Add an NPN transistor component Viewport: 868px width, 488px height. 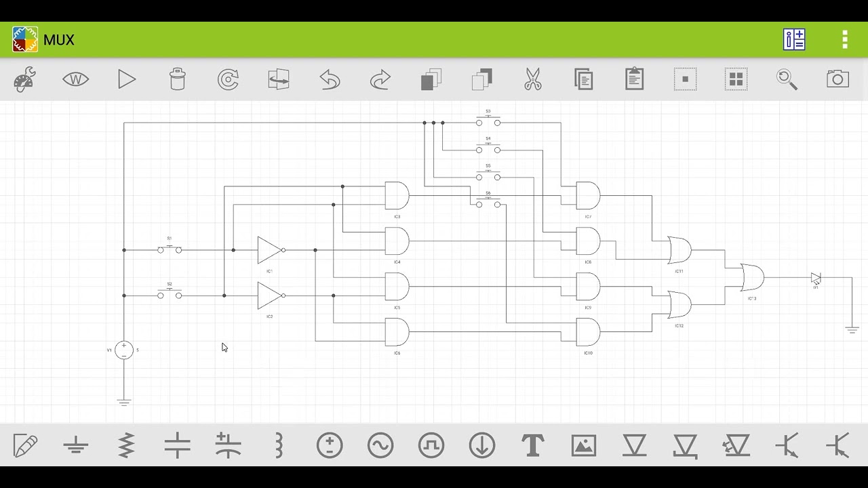click(787, 445)
